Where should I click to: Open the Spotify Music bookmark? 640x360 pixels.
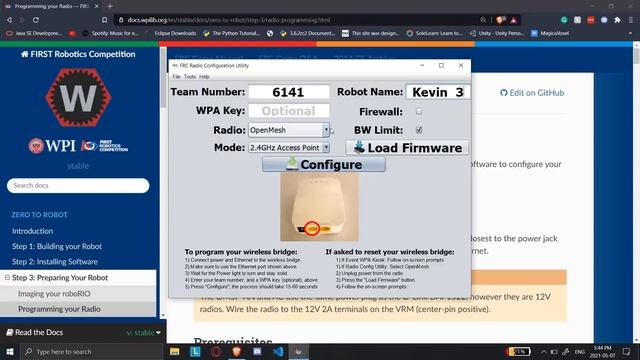(x=110, y=33)
